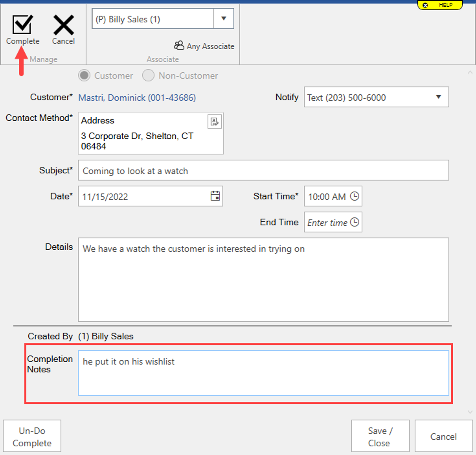Click the Un-Do Complete button
This screenshot has width=476, height=455.
point(32,436)
